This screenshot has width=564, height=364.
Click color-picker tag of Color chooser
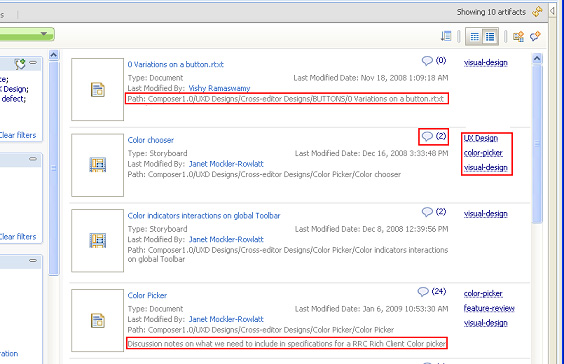tap(483, 153)
